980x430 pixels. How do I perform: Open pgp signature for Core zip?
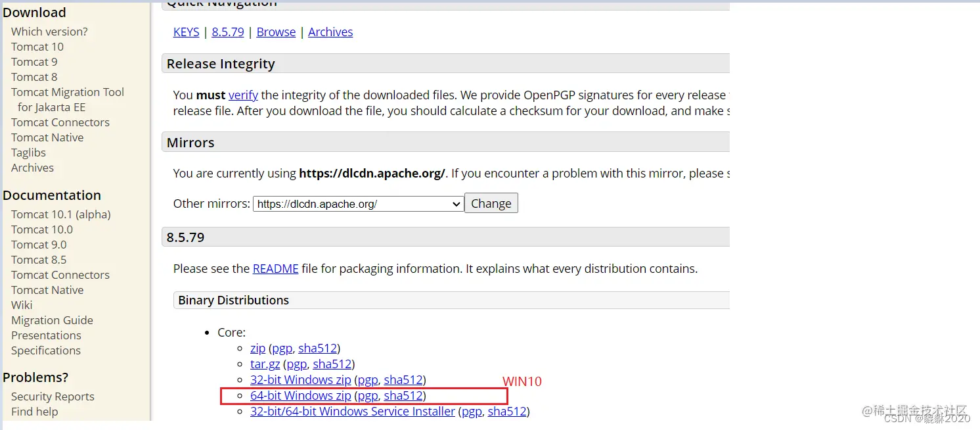[282, 348]
